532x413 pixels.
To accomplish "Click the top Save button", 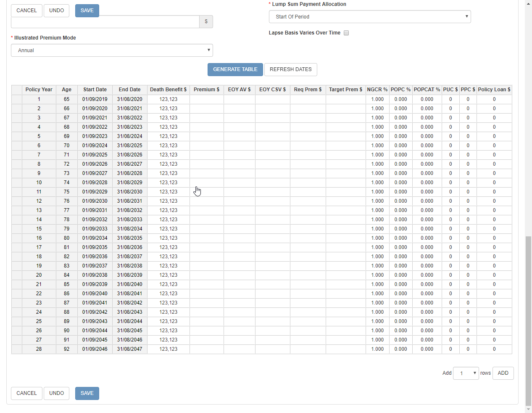I will (87, 11).
